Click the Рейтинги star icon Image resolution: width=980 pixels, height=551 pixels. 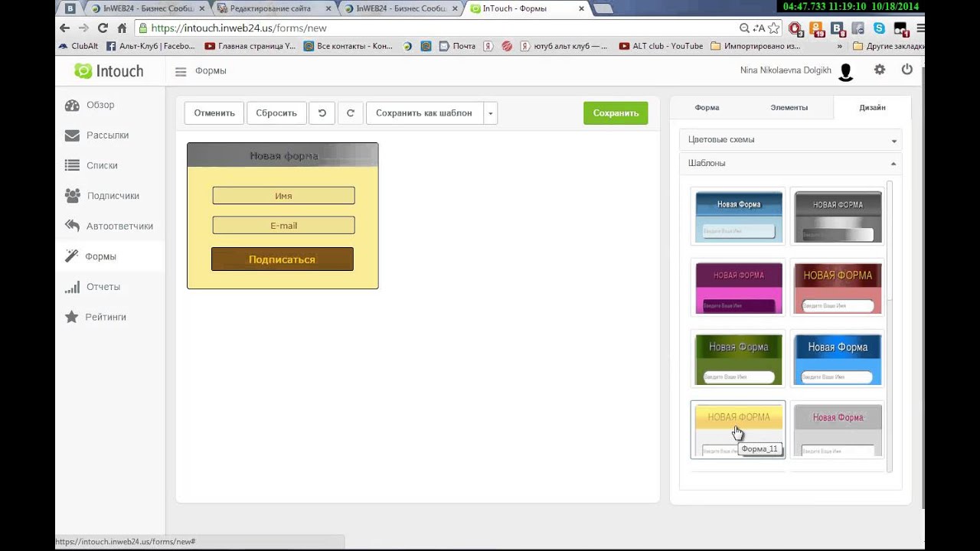coord(72,317)
